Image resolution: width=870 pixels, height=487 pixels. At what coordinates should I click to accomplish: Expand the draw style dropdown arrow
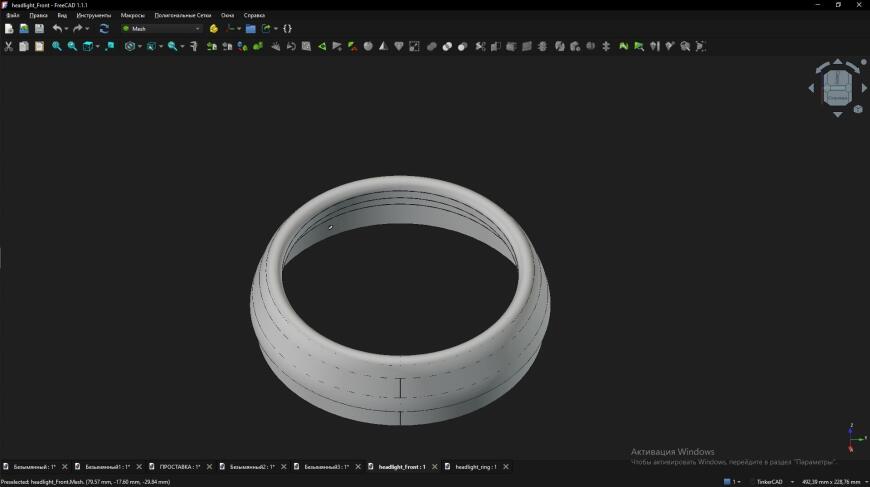tap(140, 47)
